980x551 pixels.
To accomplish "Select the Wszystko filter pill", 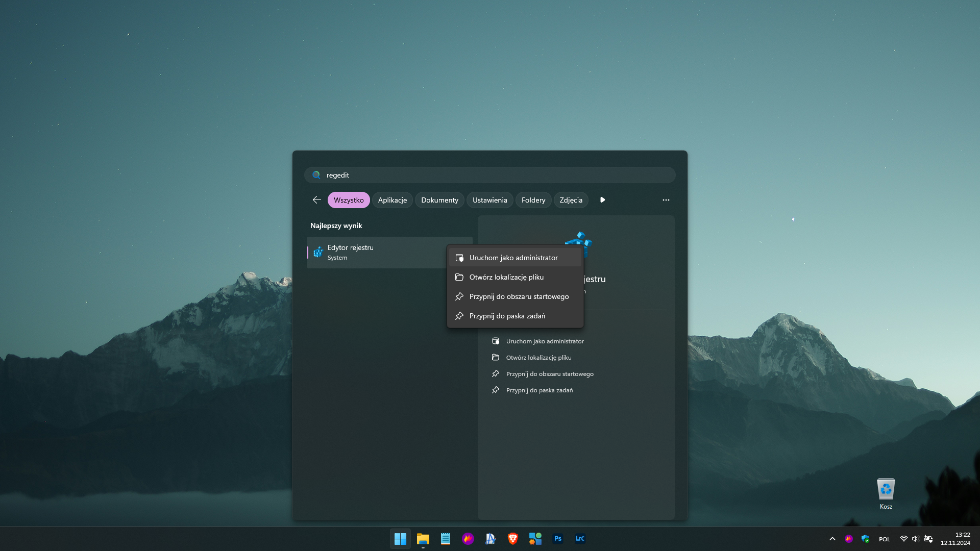I will pos(349,200).
